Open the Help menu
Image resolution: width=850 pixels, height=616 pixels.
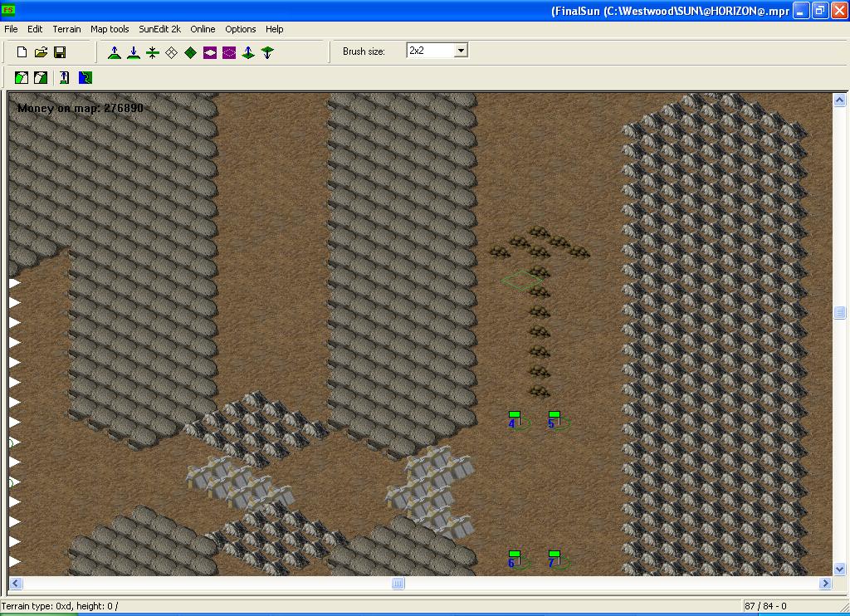point(274,29)
